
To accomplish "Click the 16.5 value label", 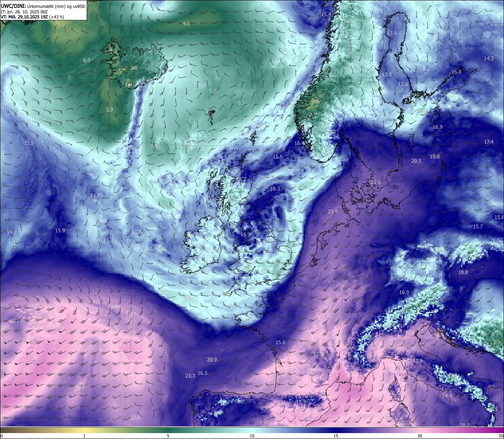I will pos(202,373).
